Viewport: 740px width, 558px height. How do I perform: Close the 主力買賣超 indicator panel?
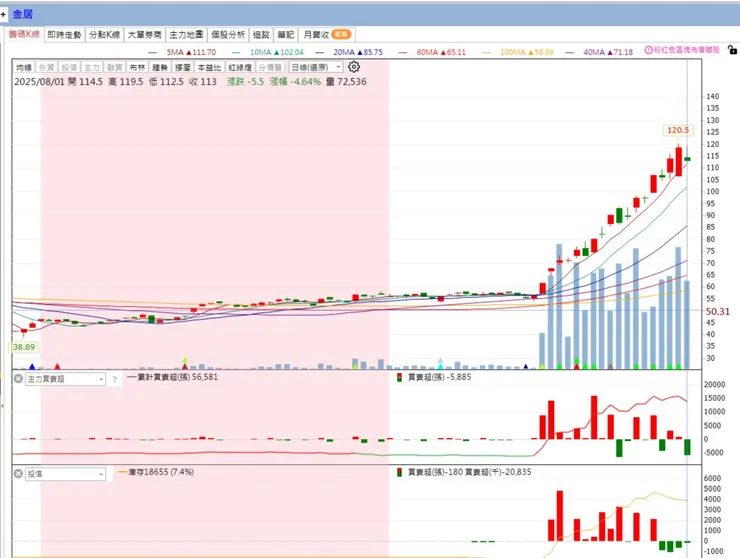pos(18,379)
